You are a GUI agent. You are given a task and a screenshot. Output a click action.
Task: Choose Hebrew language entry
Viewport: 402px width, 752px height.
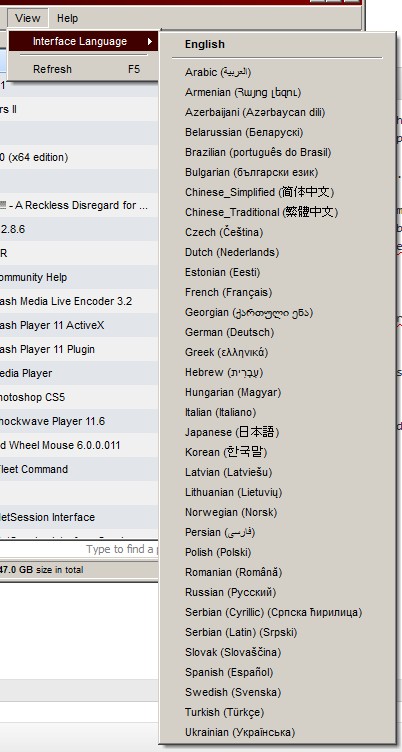(277, 372)
